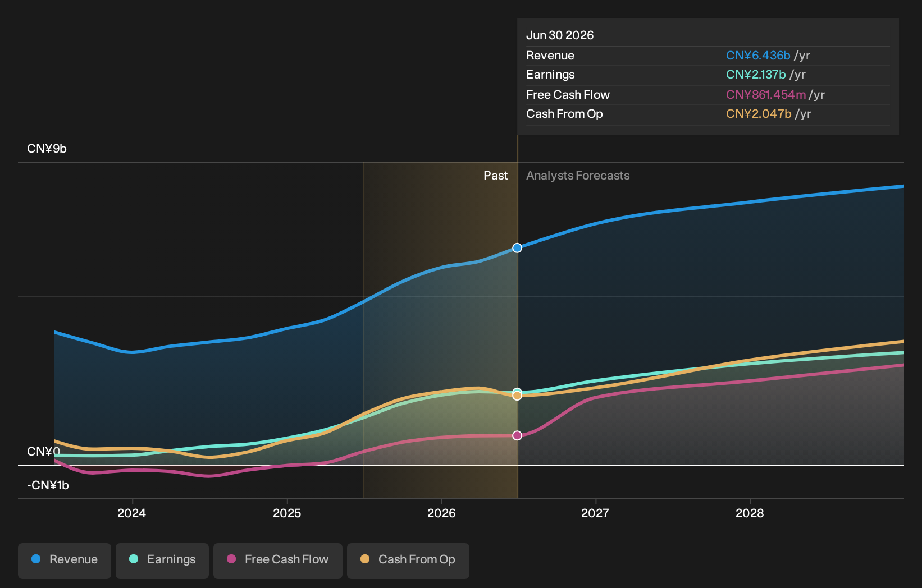Image resolution: width=922 pixels, height=588 pixels.
Task: Click the blue Revenue data point marker
Action: [x=517, y=248]
